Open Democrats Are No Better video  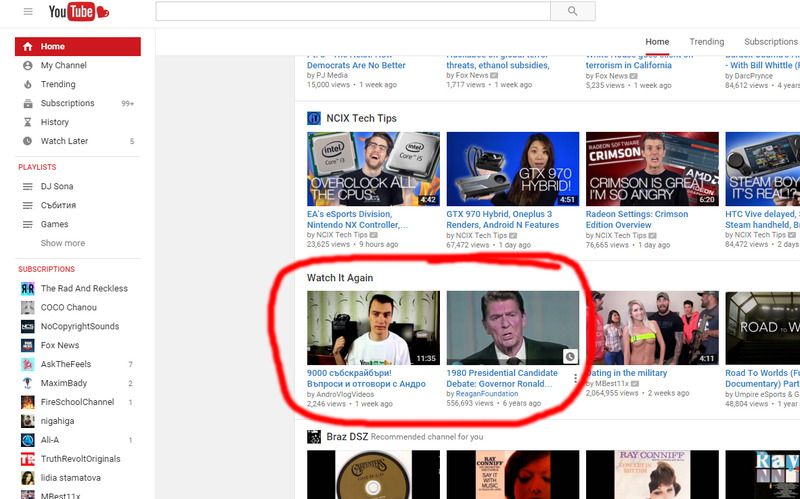[x=356, y=65]
